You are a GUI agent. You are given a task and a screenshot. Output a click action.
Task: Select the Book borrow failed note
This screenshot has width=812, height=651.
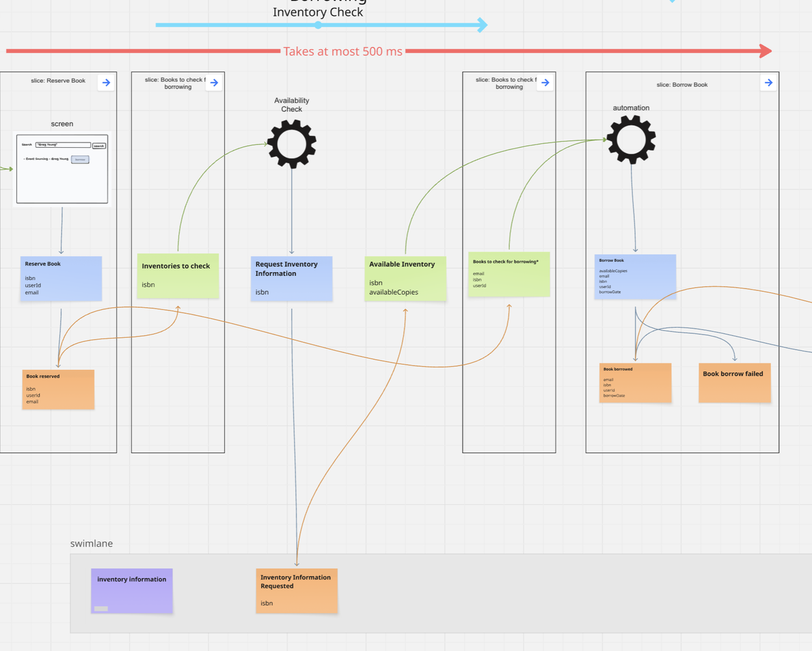click(735, 382)
